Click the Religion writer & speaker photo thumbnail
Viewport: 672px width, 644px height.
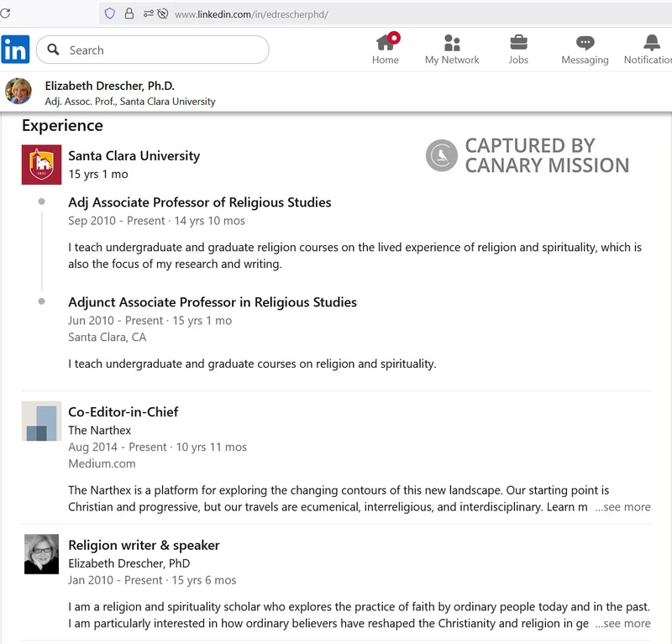[x=41, y=554]
